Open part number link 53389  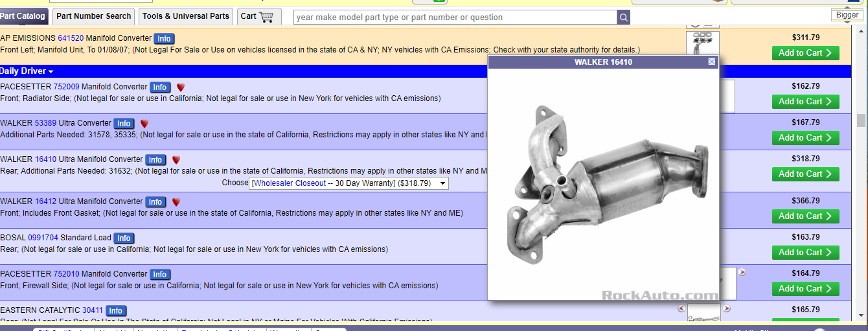(x=45, y=123)
